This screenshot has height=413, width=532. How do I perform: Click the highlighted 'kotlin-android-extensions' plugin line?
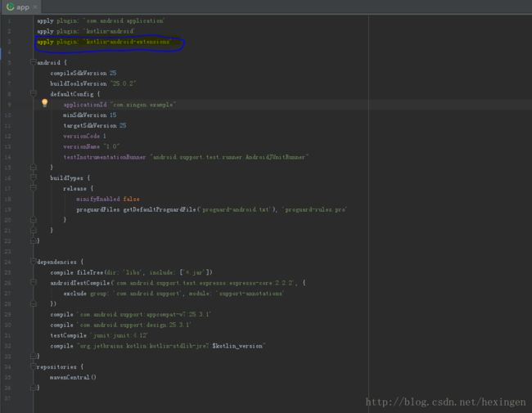pos(105,42)
